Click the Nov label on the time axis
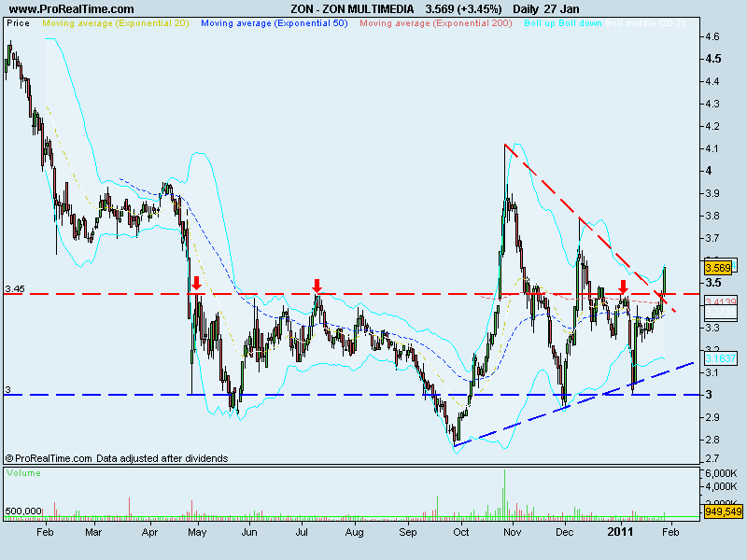Image resolution: width=747 pixels, height=560 pixels. [x=512, y=532]
